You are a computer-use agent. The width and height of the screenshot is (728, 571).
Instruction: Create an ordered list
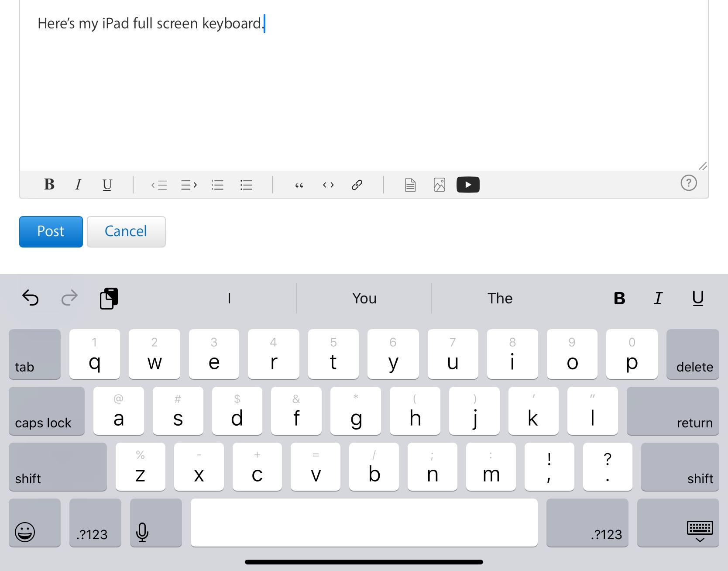[x=217, y=185]
